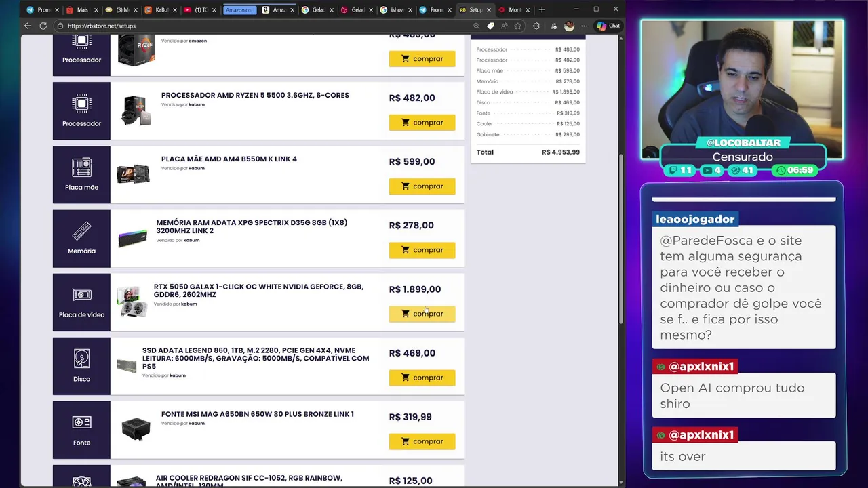Click the read aloud icon in address bar
Image resolution: width=868 pixels, height=488 pixels.
point(504,26)
